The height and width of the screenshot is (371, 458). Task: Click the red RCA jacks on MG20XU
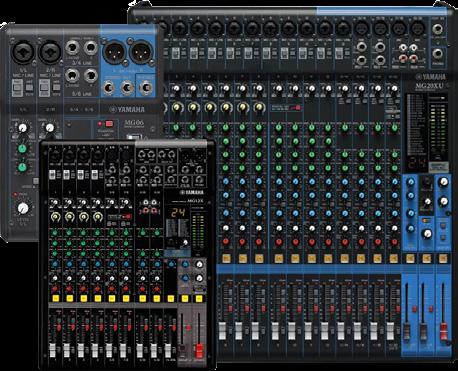tap(409, 59)
